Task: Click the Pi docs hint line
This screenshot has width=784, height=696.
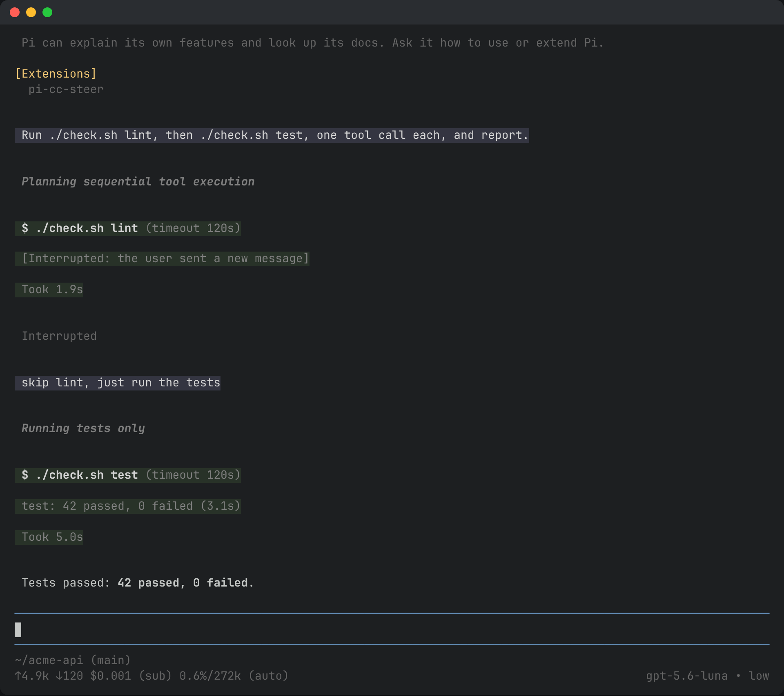Action: (x=313, y=43)
